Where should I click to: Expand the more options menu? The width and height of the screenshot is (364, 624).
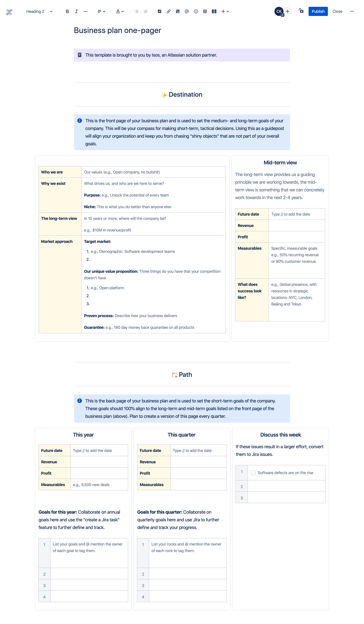[x=353, y=11]
